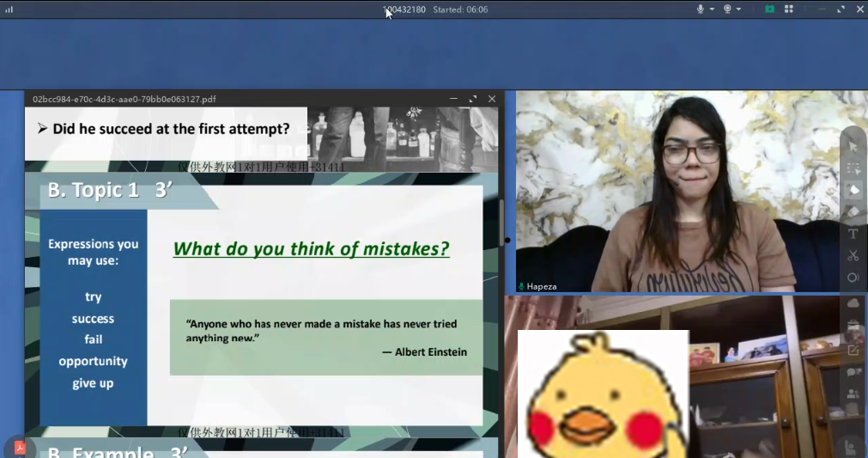
Task: Close the PDF document window
Action: (492, 99)
